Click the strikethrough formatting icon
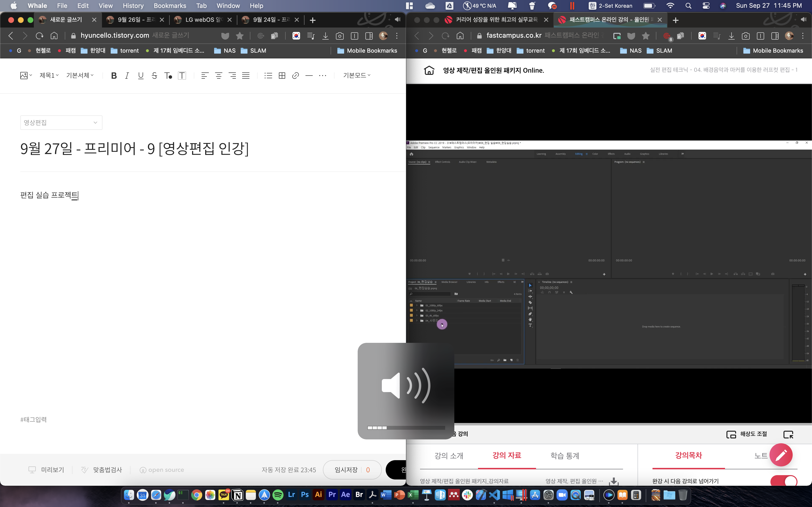 tap(154, 75)
